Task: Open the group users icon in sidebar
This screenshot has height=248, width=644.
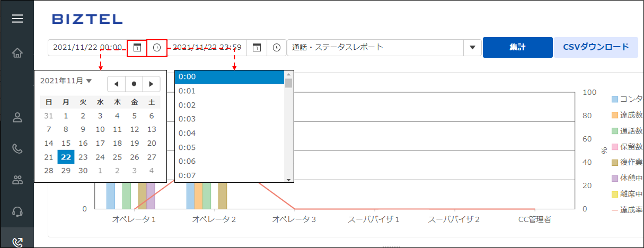Action: pyautogui.click(x=17, y=180)
